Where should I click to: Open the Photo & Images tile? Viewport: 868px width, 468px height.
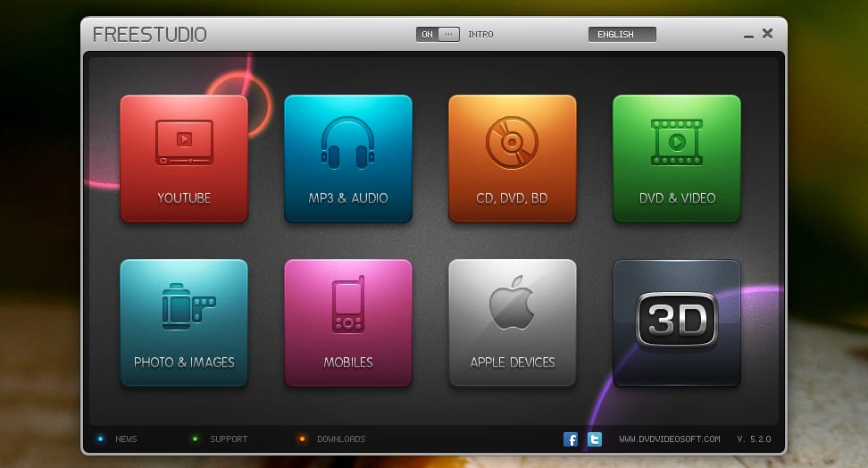pos(184,323)
